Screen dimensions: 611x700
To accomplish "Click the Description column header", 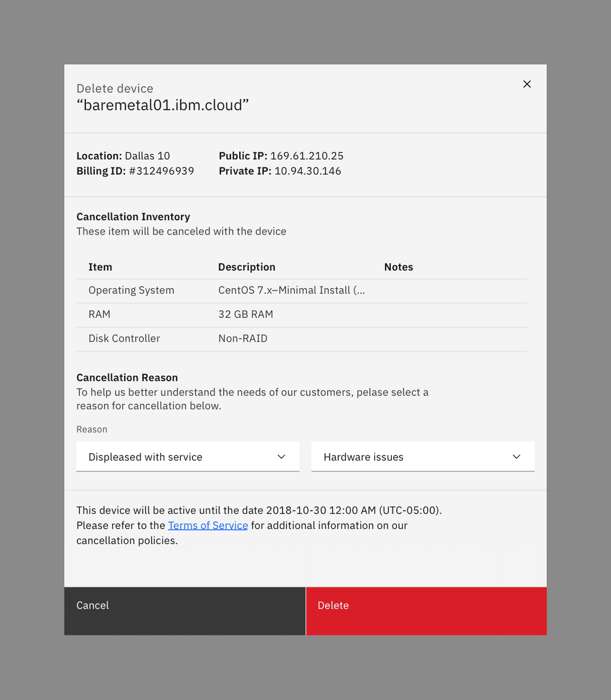I will [x=247, y=267].
